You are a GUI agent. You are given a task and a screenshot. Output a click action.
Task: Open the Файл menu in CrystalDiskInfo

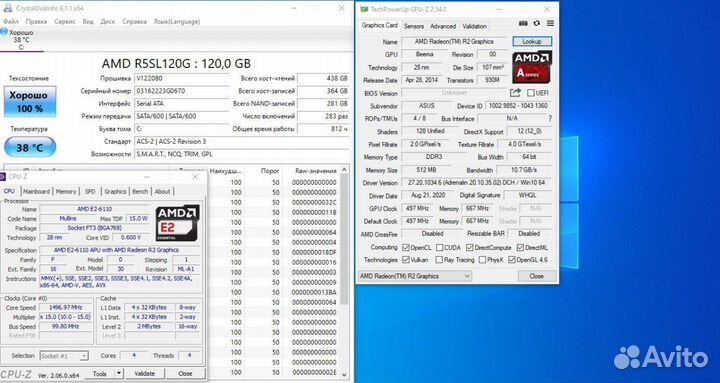click(x=11, y=22)
